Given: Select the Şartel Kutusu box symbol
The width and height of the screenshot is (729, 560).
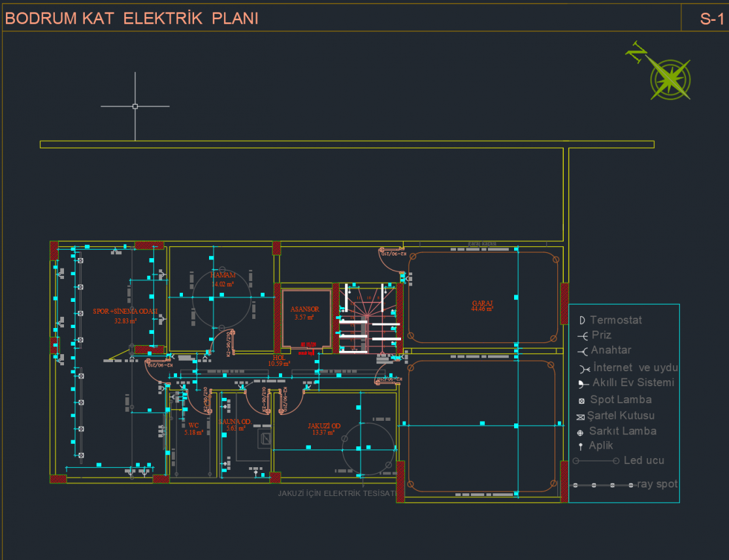Looking at the screenshot, I should [x=580, y=417].
